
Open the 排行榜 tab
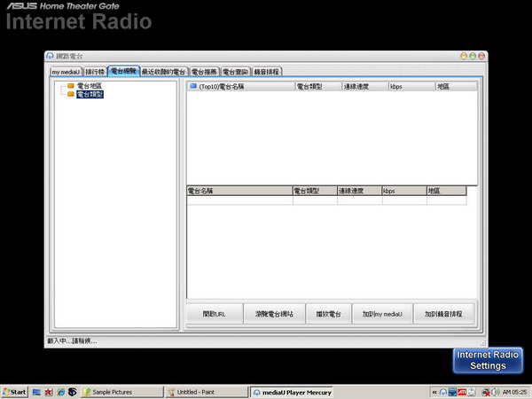click(x=95, y=72)
